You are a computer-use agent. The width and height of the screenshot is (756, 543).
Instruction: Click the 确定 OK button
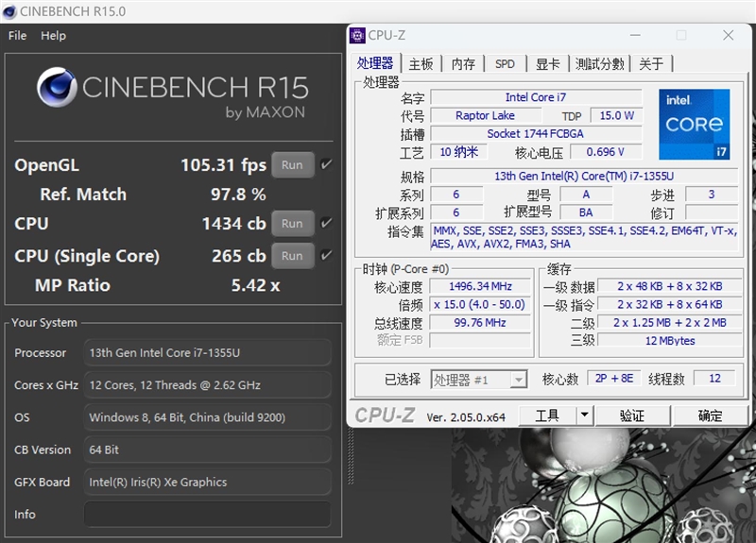711,415
